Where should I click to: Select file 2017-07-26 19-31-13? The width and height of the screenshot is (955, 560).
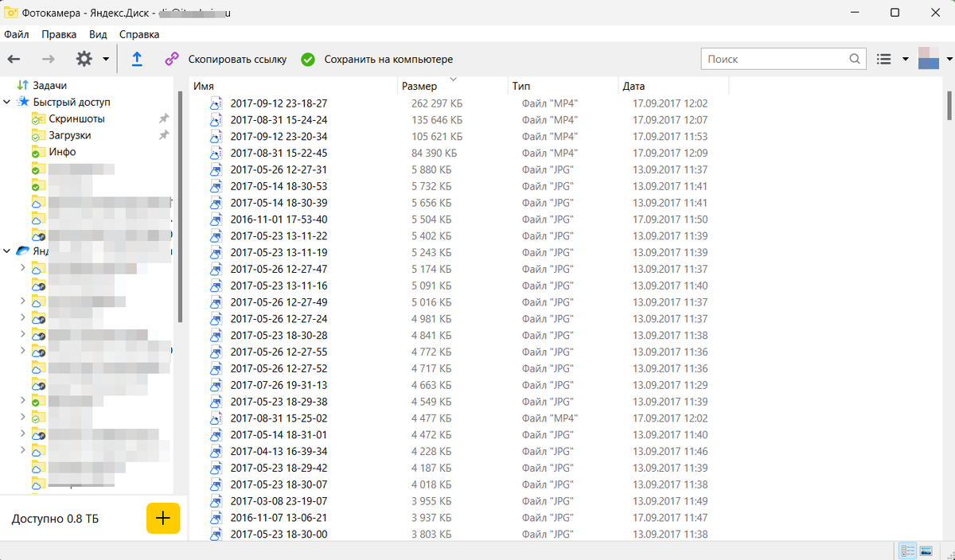(x=279, y=385)
